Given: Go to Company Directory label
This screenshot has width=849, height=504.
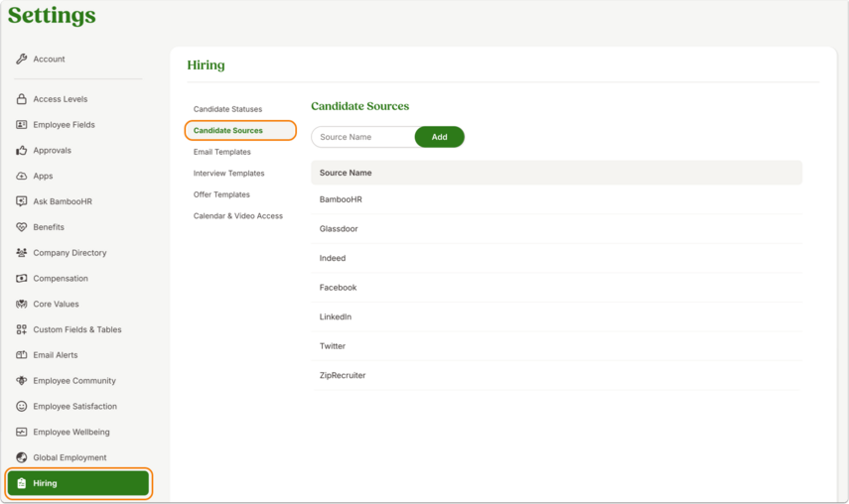Looking at the screenshot, I should 70,253.
